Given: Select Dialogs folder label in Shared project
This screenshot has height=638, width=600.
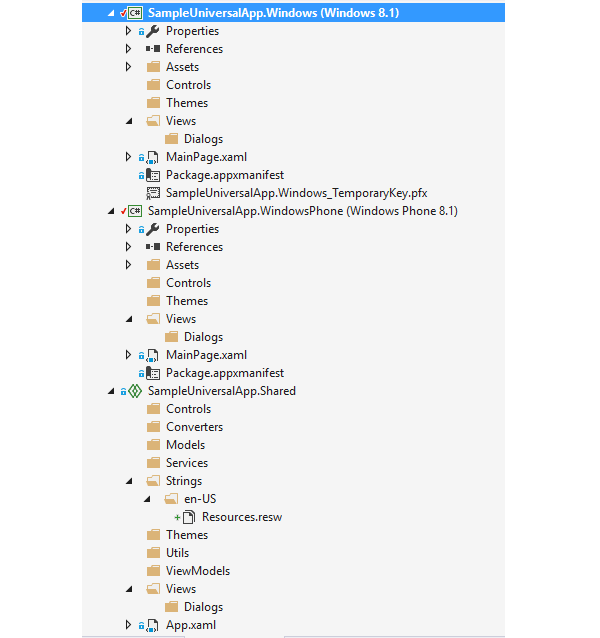Looking at the screenshot, I should (x=203, y=607).
